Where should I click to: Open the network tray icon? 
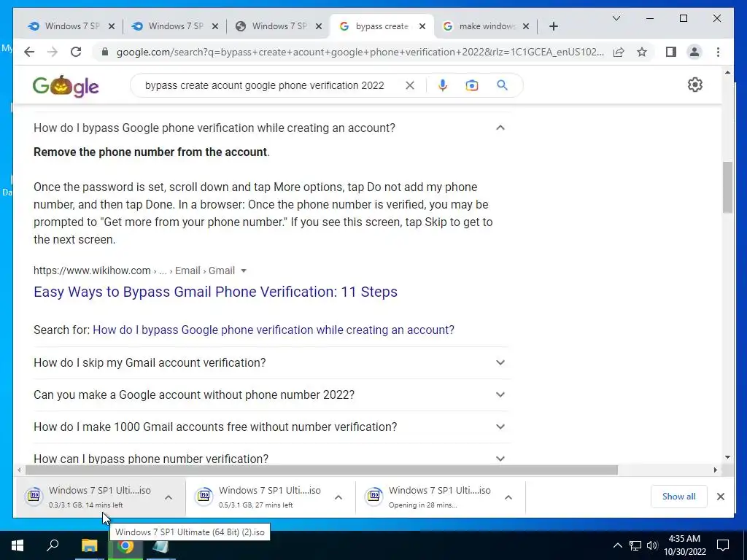click(635, 545)
